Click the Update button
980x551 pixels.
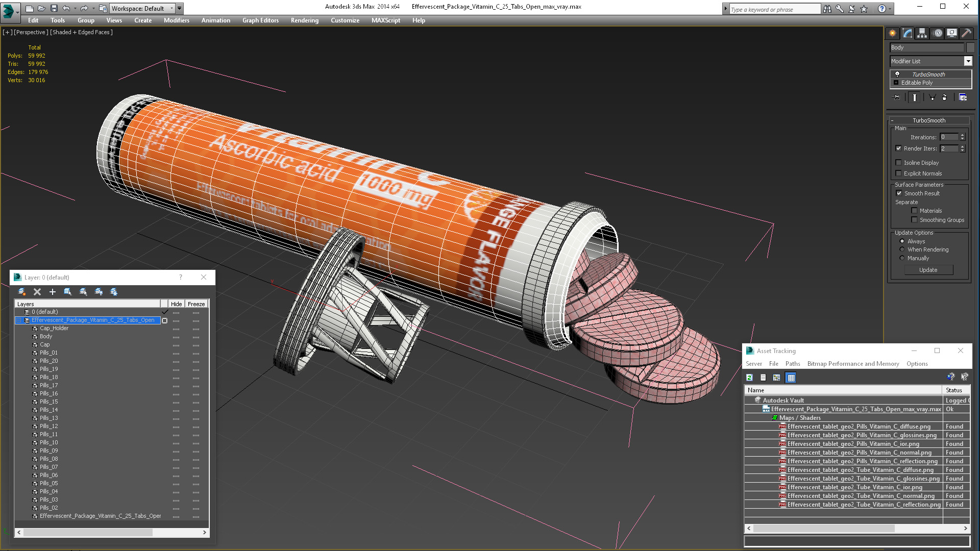pyautogui.click(x=928, y=270)
